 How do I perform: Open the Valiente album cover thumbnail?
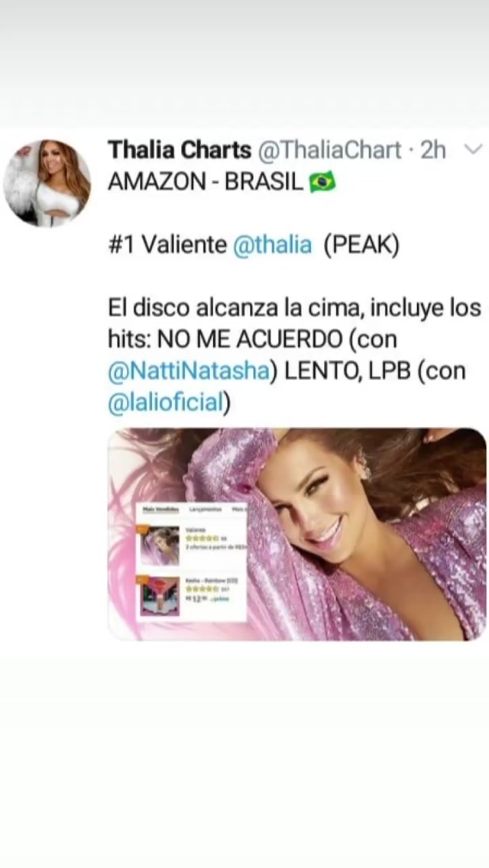click(x=160, y=546)
